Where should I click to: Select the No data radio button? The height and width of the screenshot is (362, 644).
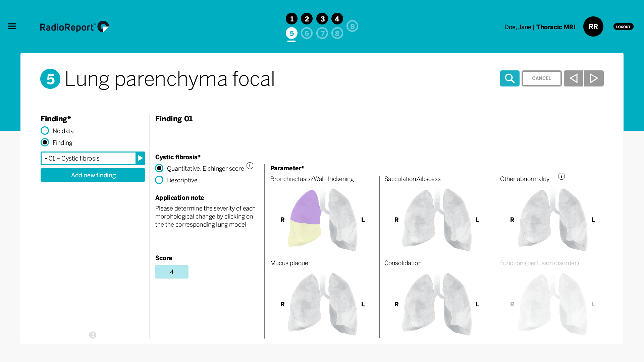45,131
